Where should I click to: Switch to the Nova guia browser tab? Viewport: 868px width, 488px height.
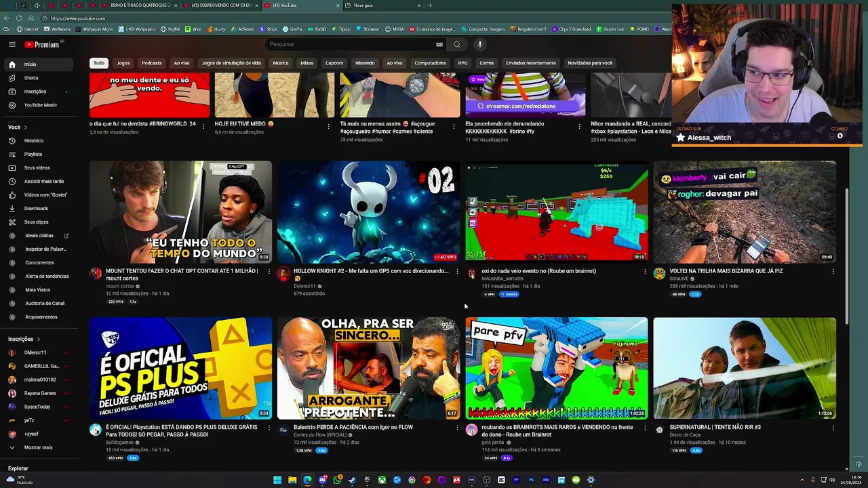pyautogui.click(x=383, y=5)
